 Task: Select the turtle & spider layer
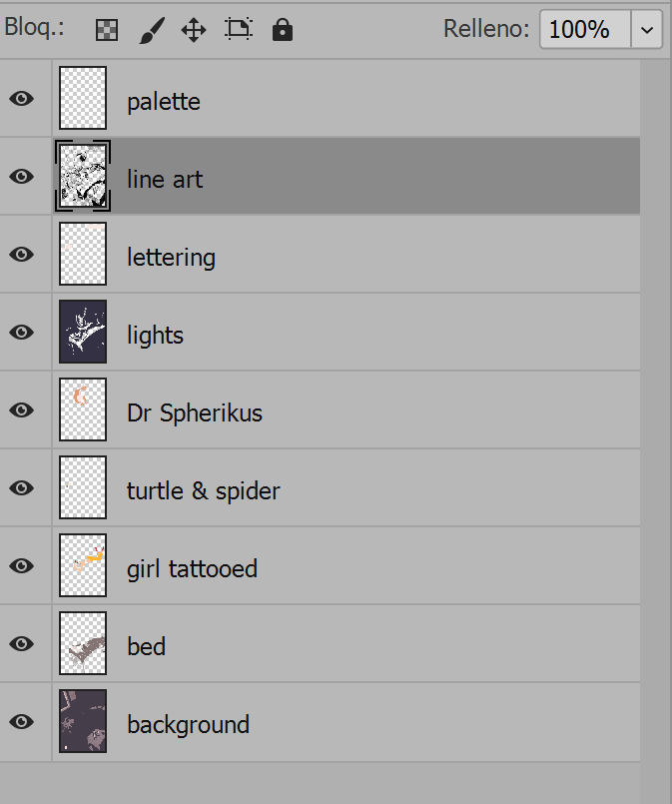tap(204, 490)
